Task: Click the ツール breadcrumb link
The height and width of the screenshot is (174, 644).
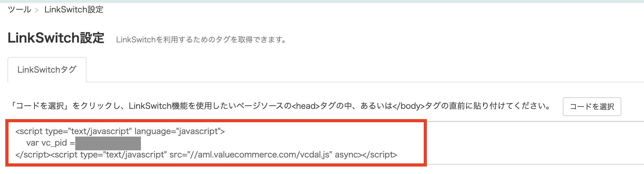Action: click(x=19, y=10)
